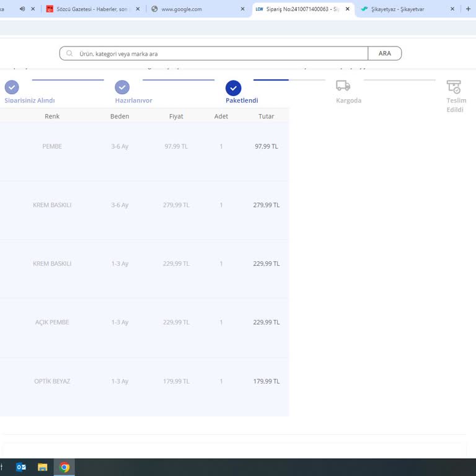Click the PEMBE color cell
Viewport: 476px width, 476px height.
pos(52,146)
